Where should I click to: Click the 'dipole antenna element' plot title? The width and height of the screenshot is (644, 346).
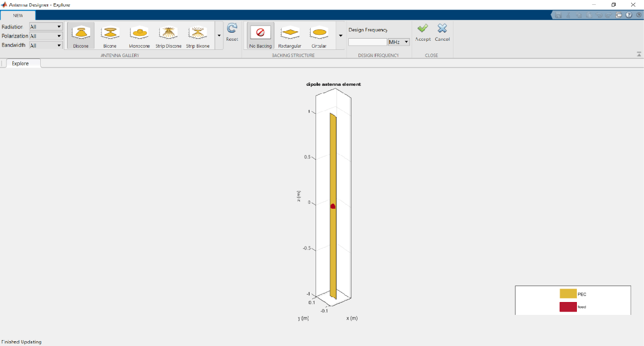[333, 84]
